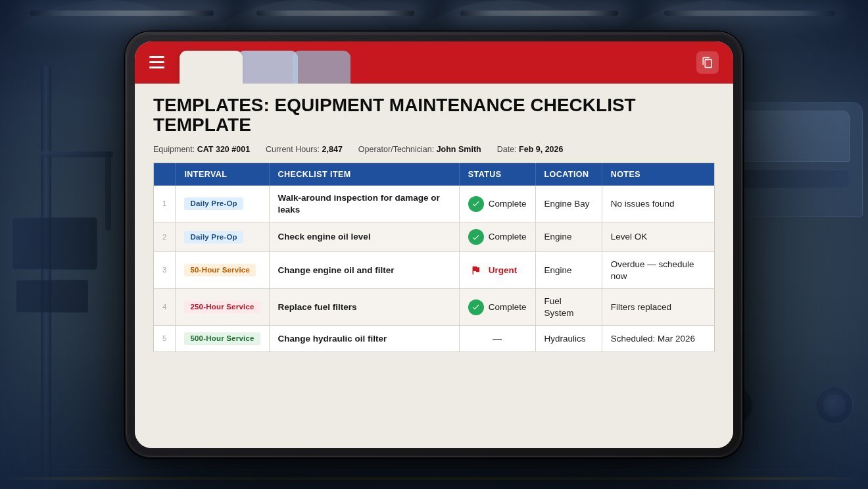Image resolution: width=868 pixels, height=489 pixels.
Task: Click the operator name 'John Smith'
Action: coord(458,149)
